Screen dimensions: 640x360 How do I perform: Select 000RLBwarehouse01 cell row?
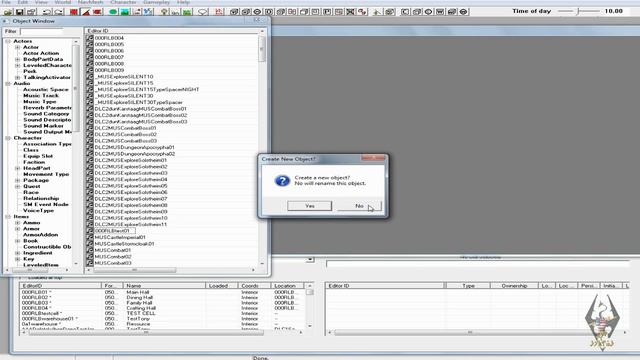(x=162, y=319)
